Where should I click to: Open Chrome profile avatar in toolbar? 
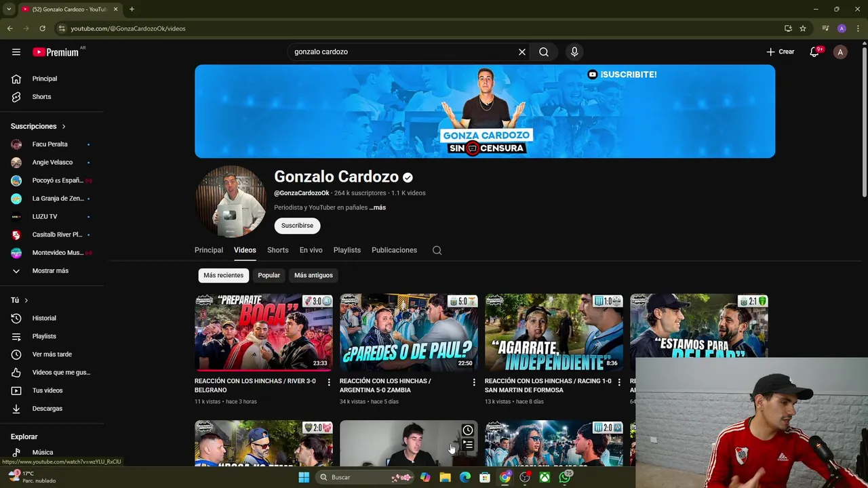point(842,28)
